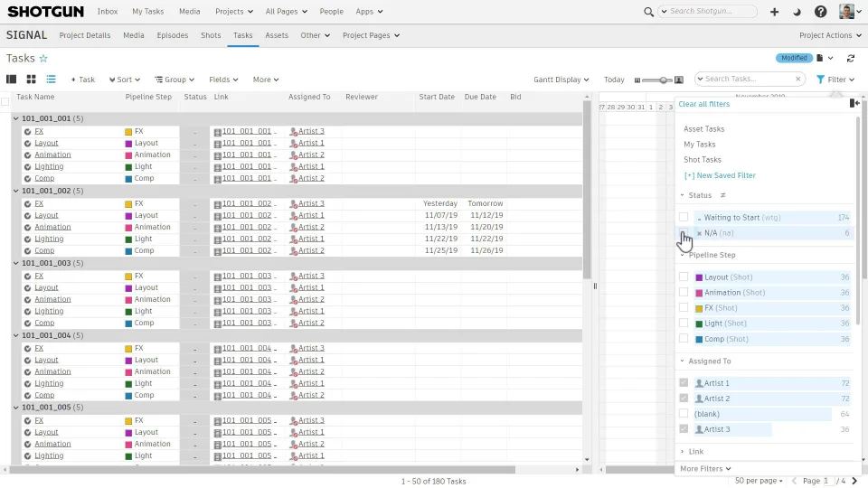Viewport: 868px width, 488px height.
Task: Click the Status not-equal icon
Action: (722, 195)
